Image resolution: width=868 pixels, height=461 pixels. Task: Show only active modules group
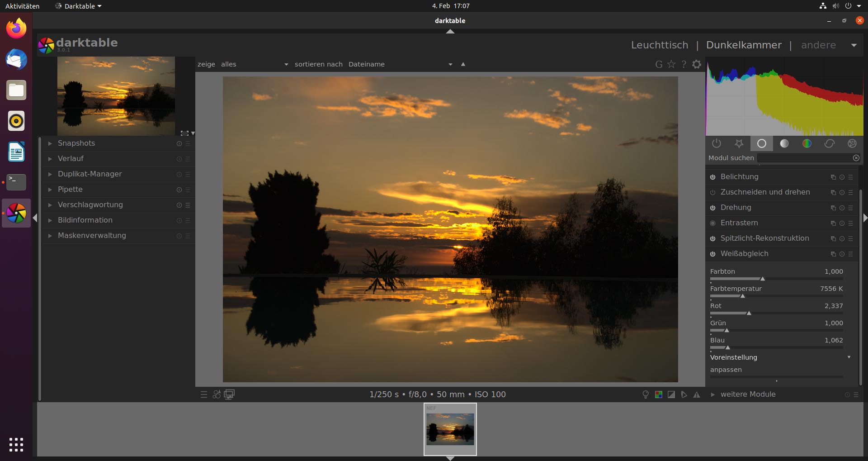point(717,143)
